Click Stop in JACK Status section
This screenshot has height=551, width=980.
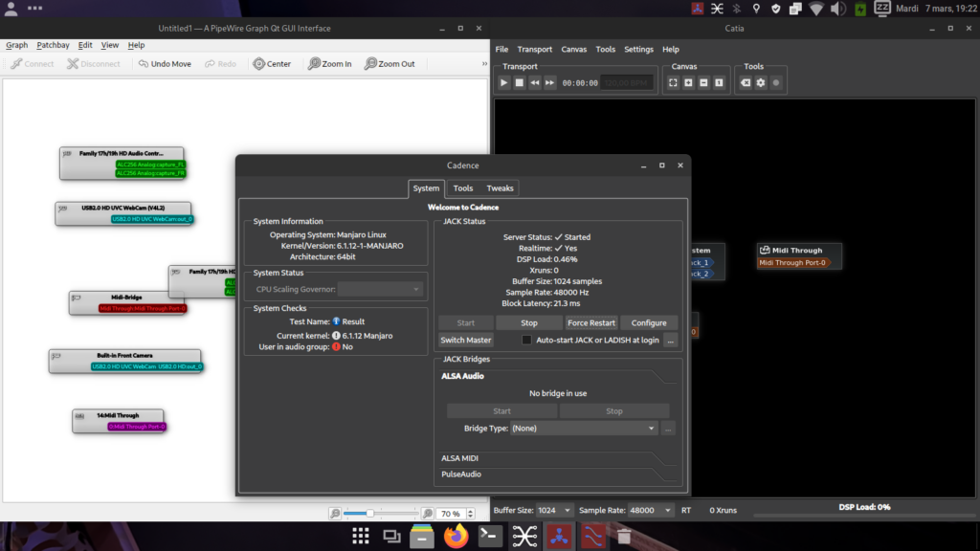[528, 323]
